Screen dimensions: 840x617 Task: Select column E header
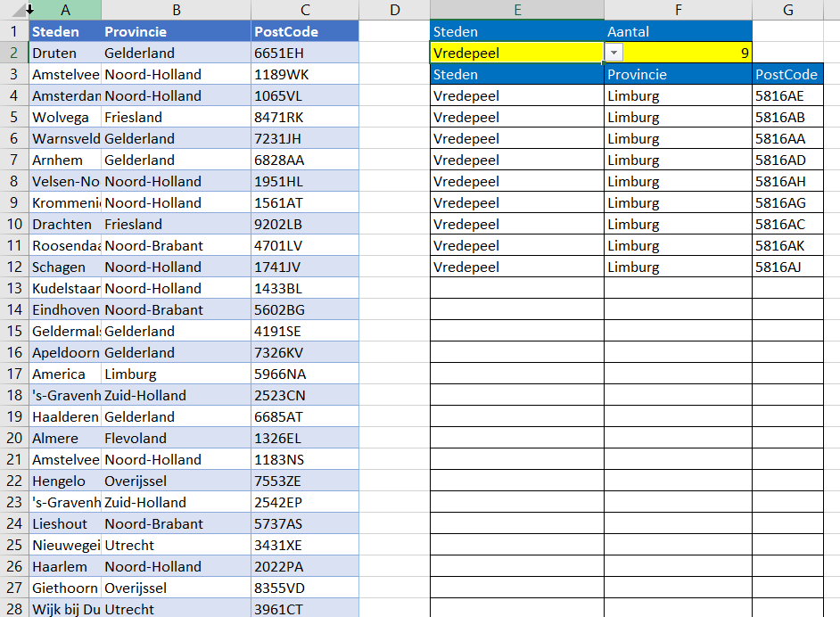point(517,10)
